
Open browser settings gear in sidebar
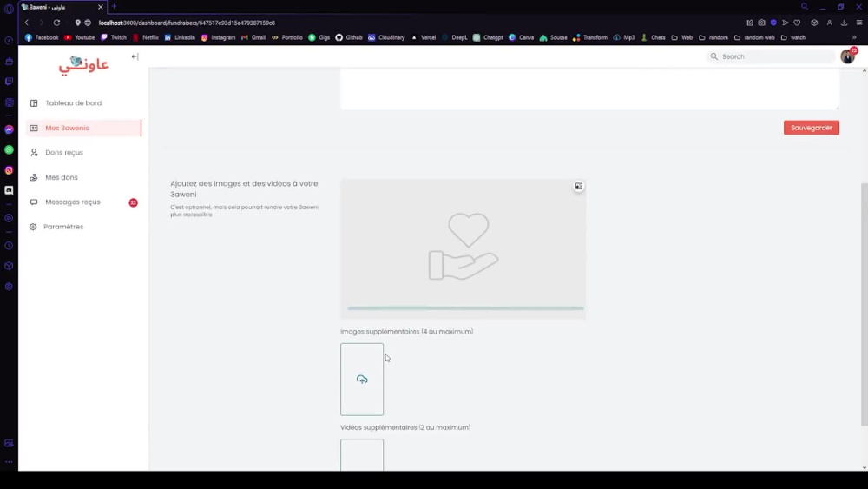9,287
